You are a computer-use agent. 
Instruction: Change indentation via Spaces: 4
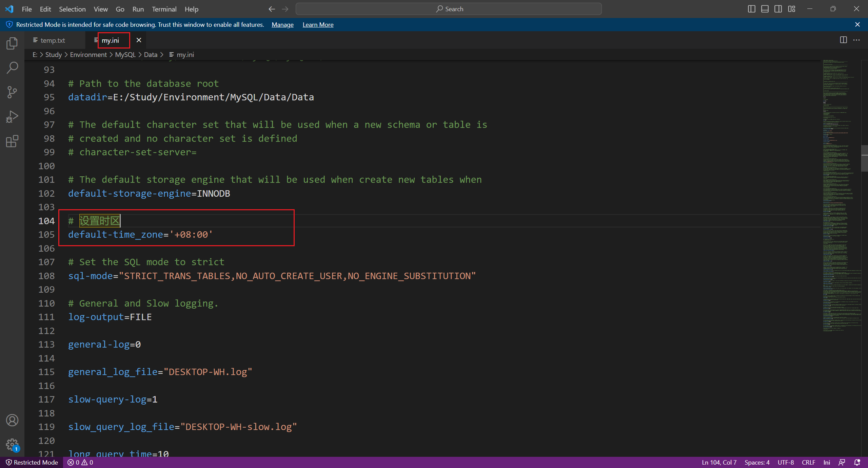pyautogui.click(x=757, y=462)
